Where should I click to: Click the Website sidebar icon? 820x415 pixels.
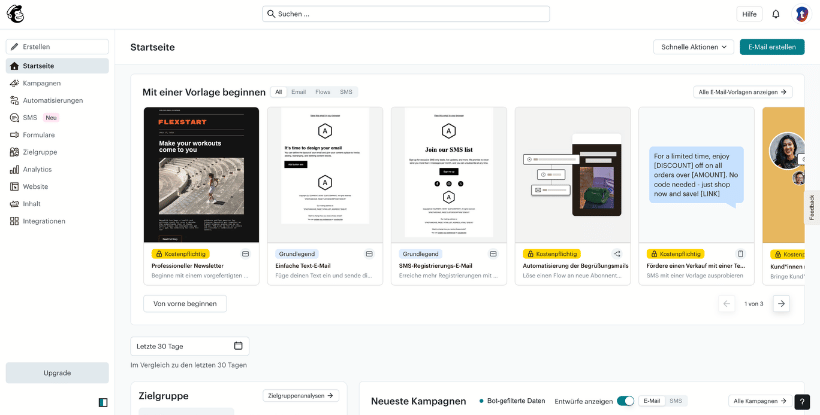[x=15, y=187]
